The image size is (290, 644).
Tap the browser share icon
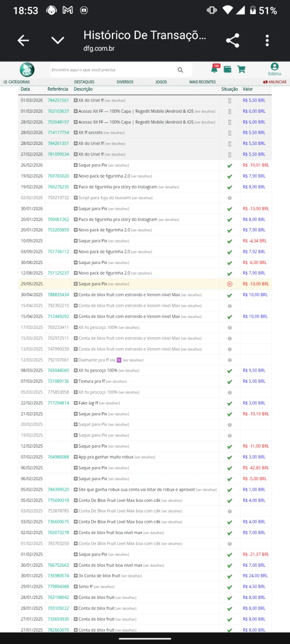click(232, 40)
